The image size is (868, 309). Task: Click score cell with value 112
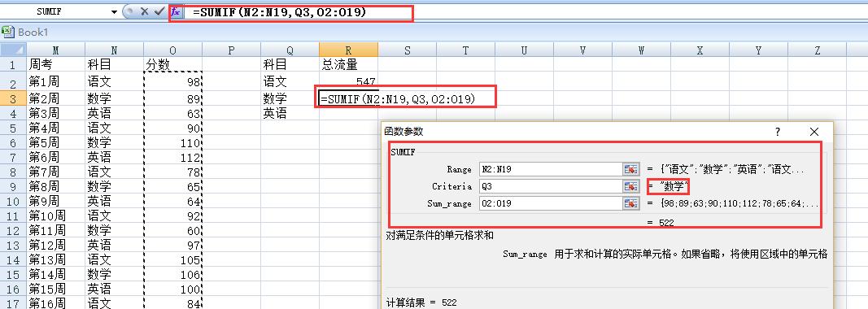172,157
